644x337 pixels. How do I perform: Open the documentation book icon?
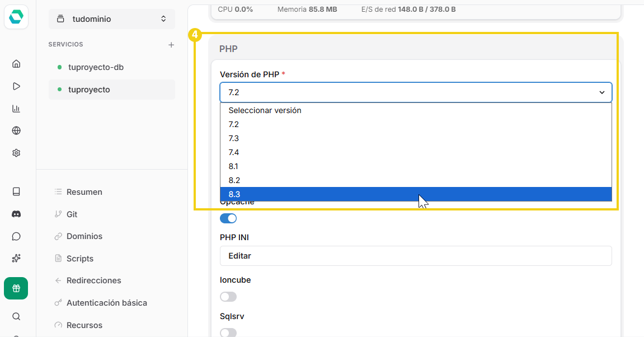[x=16, y=191]
